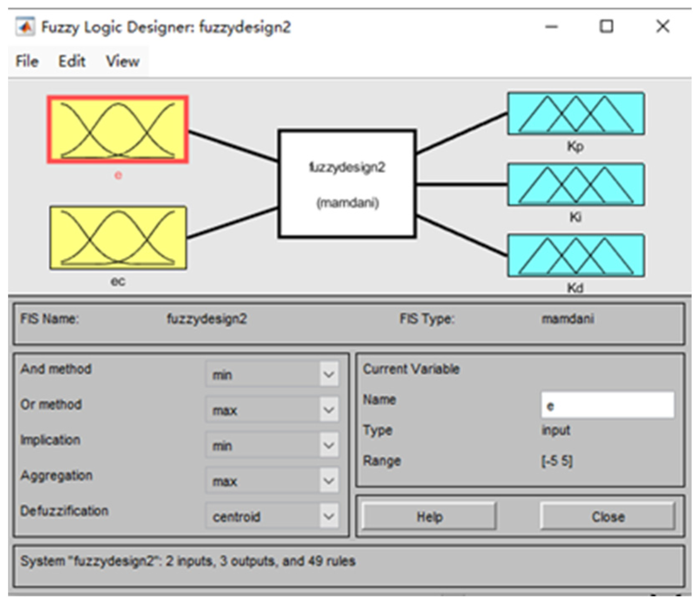
Task: Click the 'Ki' label under output box
Action: coord(575,217)
